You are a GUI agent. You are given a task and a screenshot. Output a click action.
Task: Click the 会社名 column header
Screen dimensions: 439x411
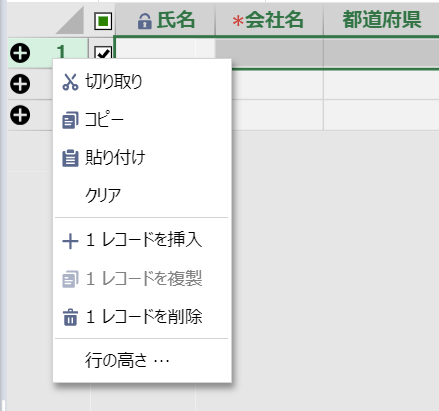click(269, 20)
